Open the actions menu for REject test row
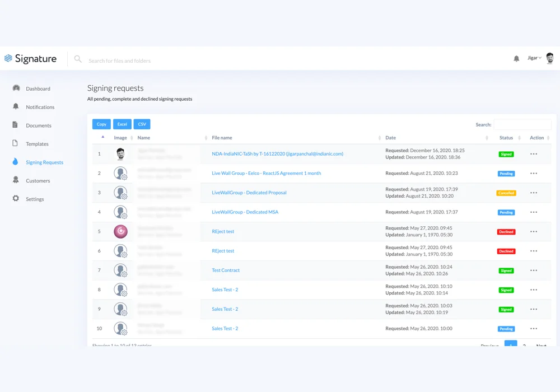Image resolution: width=560 pixels, height=392 pixels. [x=533, y=231]
